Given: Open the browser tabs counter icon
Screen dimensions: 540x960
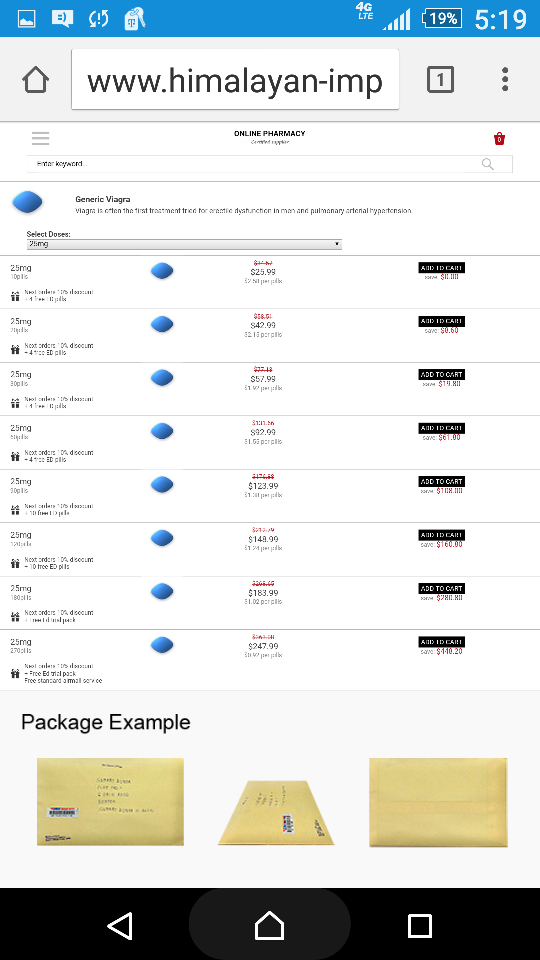Looking at the screenshot, I should [440, 80].
